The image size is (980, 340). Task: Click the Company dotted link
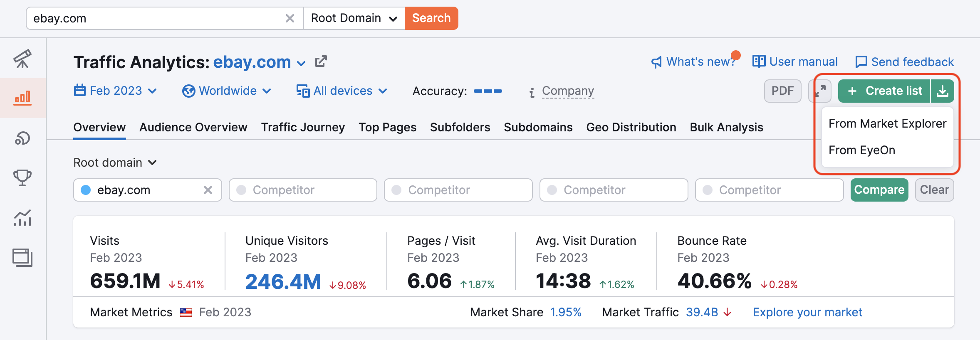(568, 91)
